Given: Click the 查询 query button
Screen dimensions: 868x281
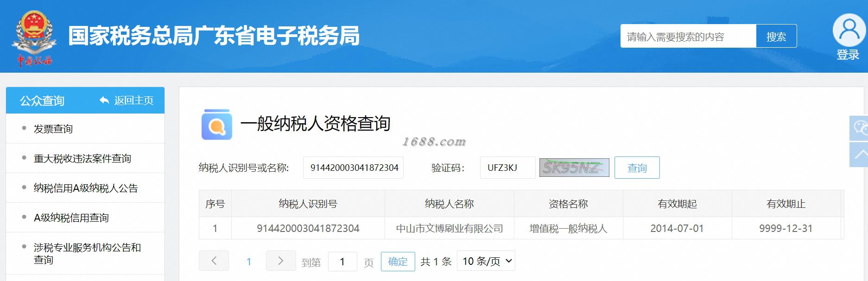Looking at the screenshot, I should [637, 168].
